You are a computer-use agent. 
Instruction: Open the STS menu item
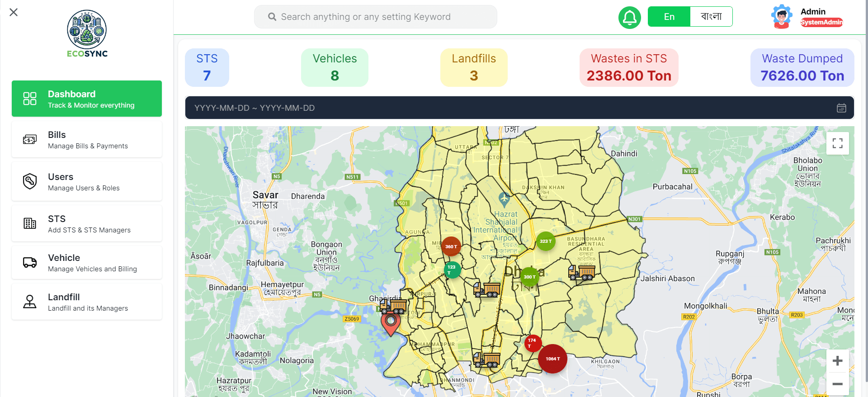click(87, 223)
